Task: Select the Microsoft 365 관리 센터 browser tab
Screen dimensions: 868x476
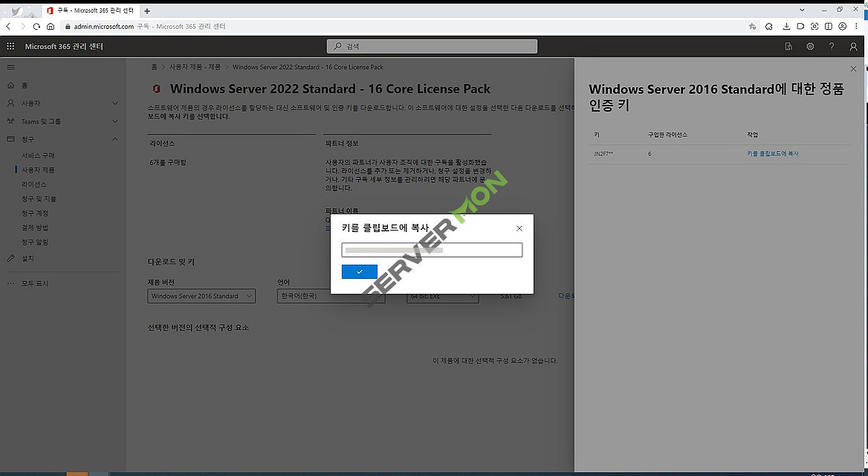Action: (91, 10)
